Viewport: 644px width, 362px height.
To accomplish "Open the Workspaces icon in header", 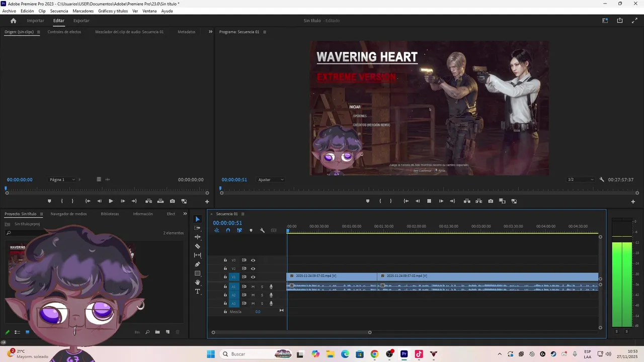I will tap(605, 21).
